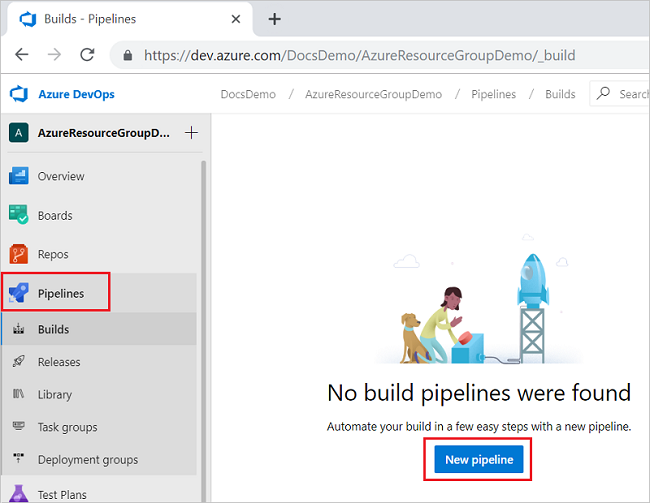Click the search magnifier icon
The image size is (650, 503).
pyautogui.click(x=603, y=93)
